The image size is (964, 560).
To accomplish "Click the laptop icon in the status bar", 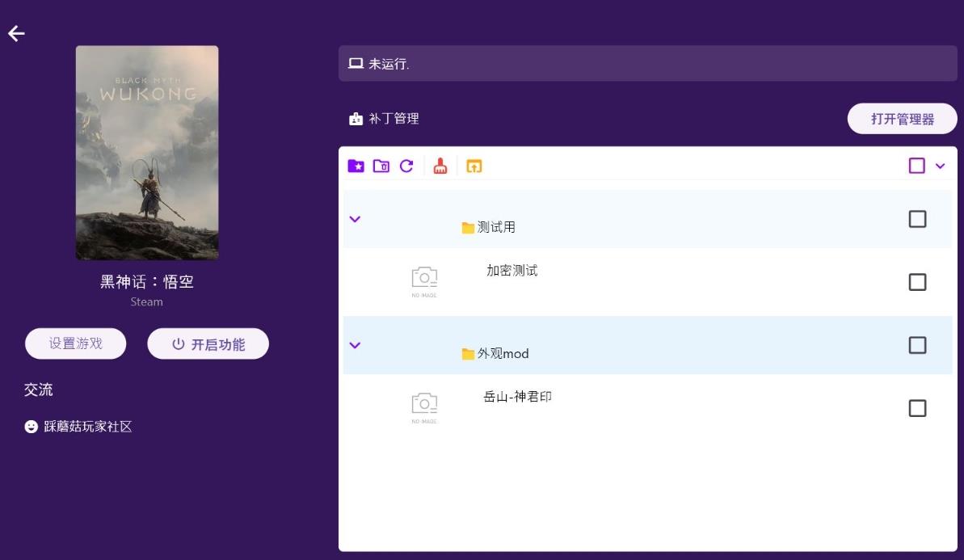I will (x=356, y=63).
